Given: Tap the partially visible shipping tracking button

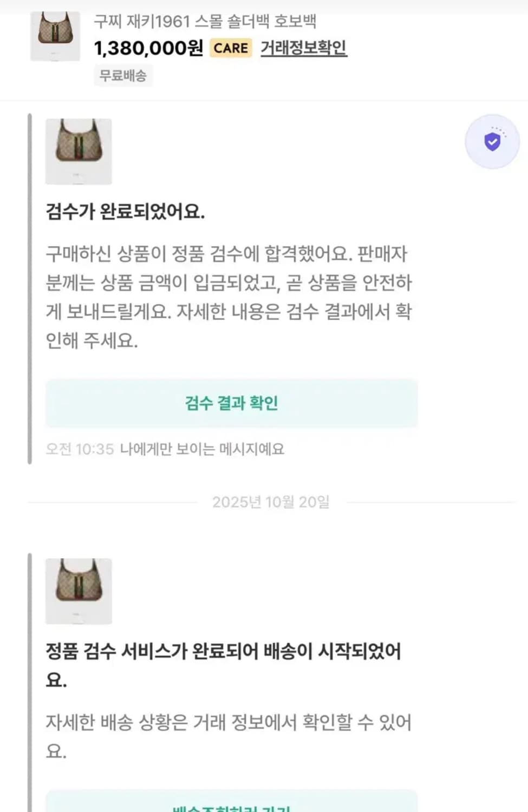Looking at the screenshot, I should (x=231, y=804).
